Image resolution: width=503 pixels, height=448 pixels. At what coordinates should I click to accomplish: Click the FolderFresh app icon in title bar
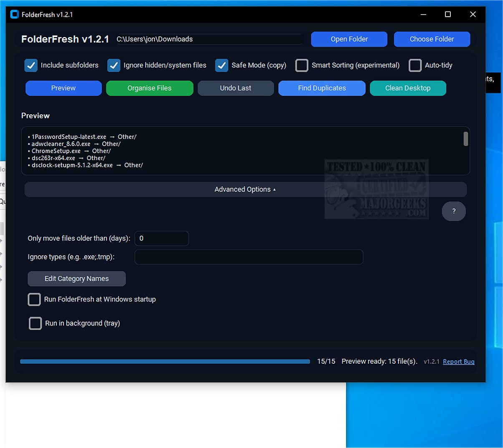(x=15, y=15)
